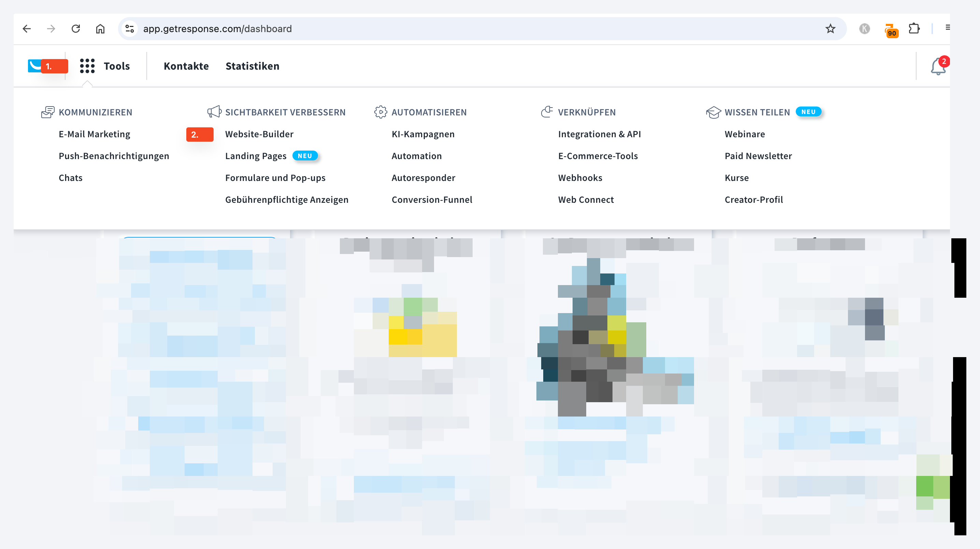The image size is (980, 549).
Task: Click the Kommunizieren envelope icon
Action: coord(48,112)
